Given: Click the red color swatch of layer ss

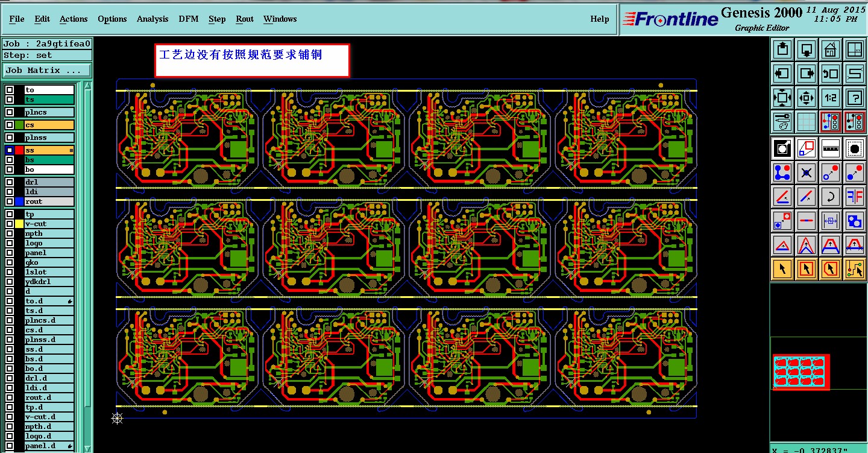Looking at the screenshot, I should tap(19, 150).
